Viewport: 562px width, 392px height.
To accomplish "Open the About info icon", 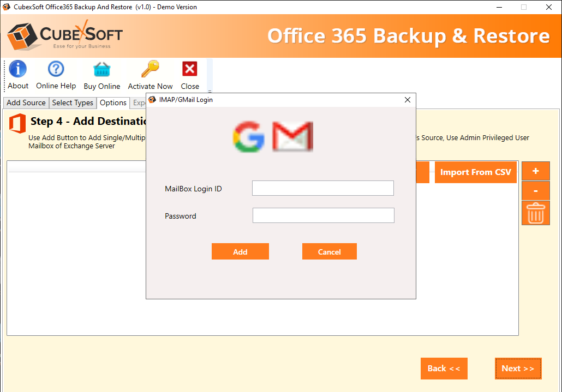I will pos(18,69).
